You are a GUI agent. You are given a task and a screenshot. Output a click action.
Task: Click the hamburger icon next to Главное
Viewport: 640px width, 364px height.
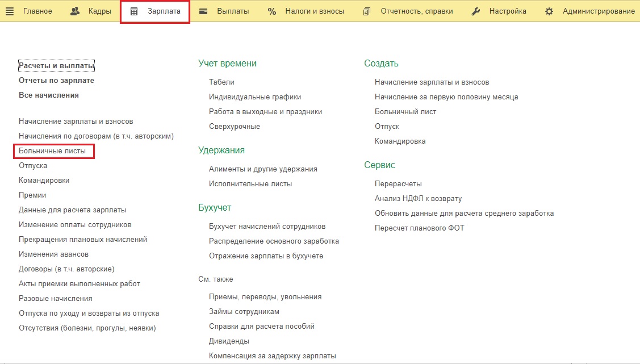point(10,11)
